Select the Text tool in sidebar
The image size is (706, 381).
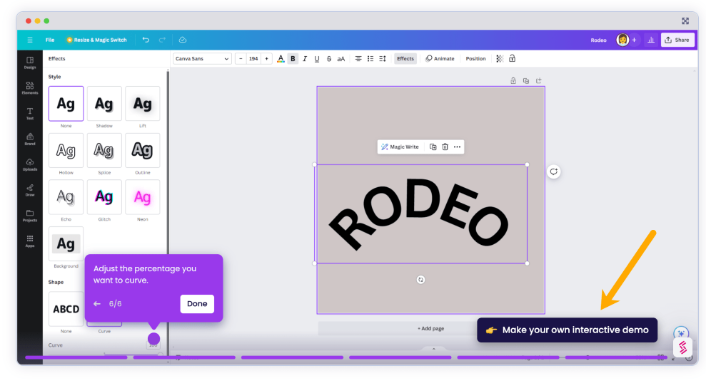30,113
